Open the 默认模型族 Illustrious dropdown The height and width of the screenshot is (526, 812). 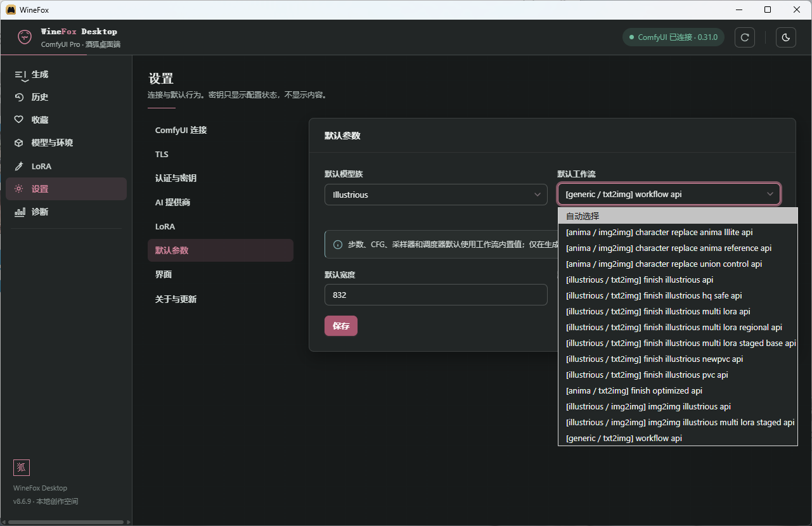(436, 195)
